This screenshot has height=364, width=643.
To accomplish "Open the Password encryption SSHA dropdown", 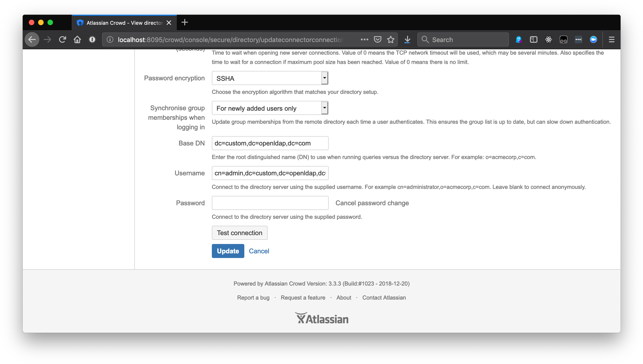I will click(x=270, y=78).
